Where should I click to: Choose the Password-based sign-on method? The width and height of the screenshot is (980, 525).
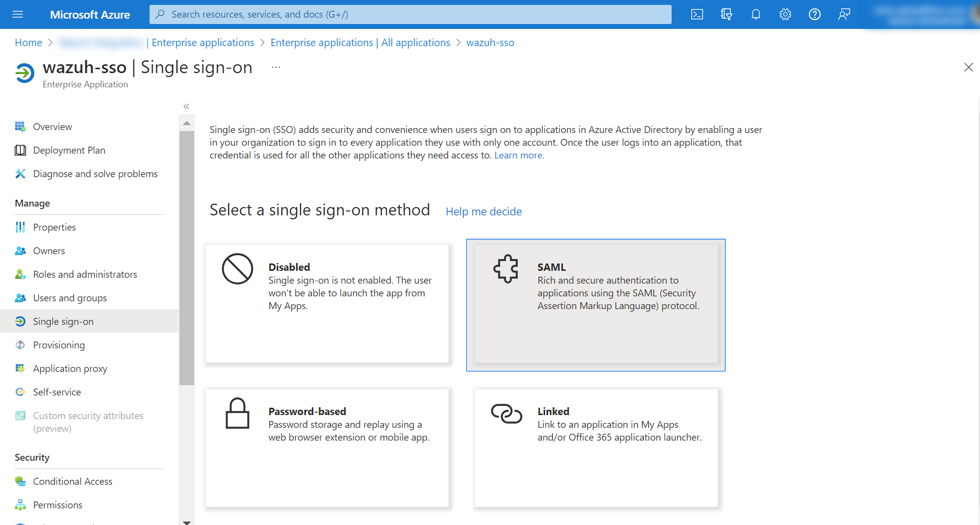point(327,447)
